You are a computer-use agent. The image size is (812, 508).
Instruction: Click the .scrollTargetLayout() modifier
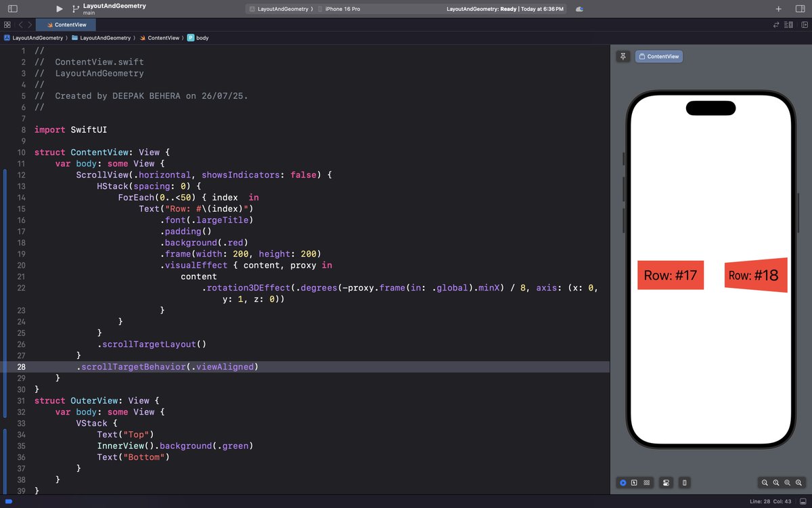pyautogui.click(x=152, y=344)
